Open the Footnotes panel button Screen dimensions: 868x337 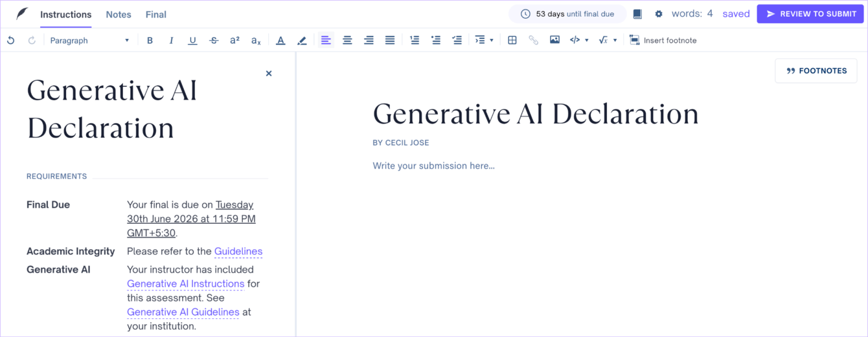(816, 71)
